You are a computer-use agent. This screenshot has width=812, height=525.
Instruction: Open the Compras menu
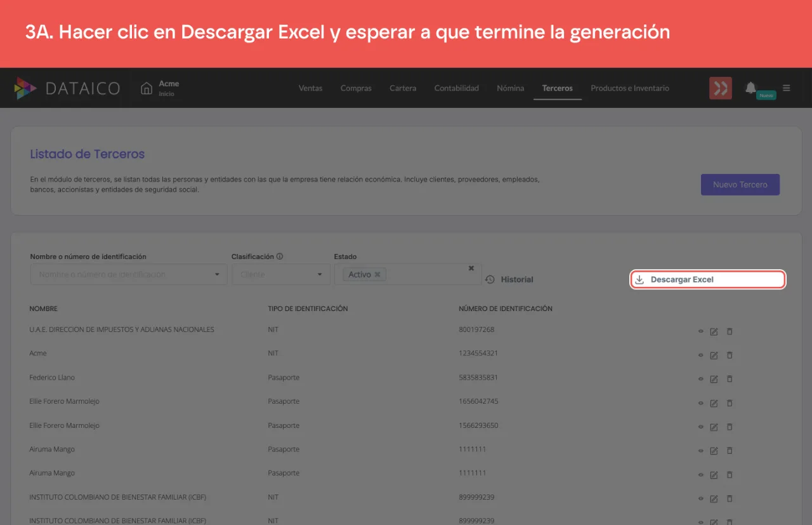tap(356, 88)
